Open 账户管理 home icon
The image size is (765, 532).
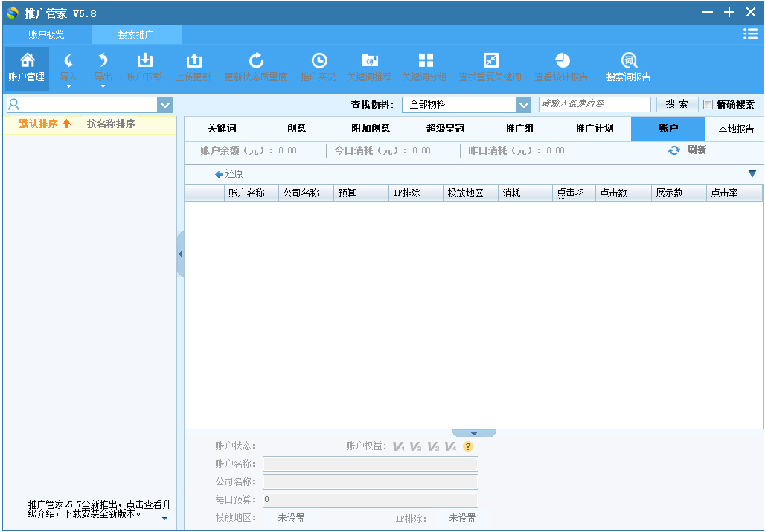pyautogui.click(x=27, y=61)
